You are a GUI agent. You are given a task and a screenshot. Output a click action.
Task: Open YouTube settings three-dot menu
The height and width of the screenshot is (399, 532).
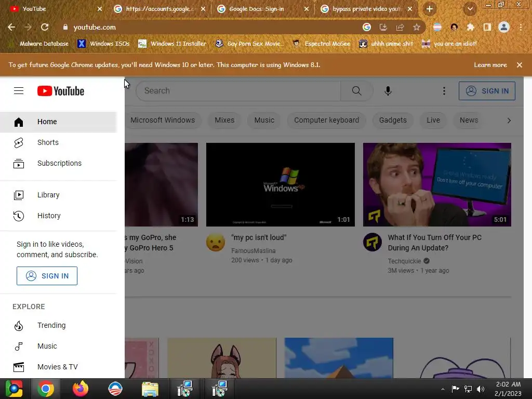tap(444, 90)
